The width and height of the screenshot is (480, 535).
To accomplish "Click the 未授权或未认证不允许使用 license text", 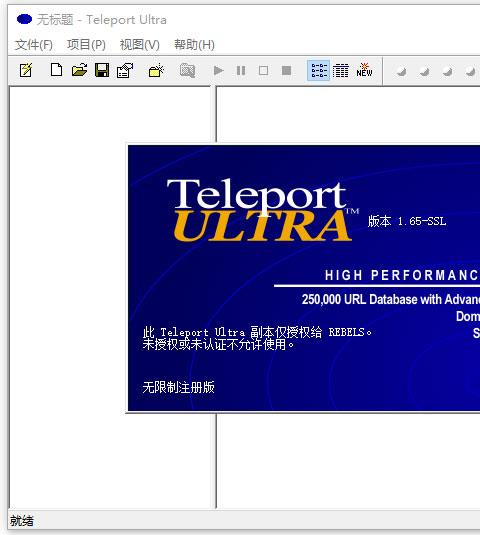I will [x=218, y=345].
